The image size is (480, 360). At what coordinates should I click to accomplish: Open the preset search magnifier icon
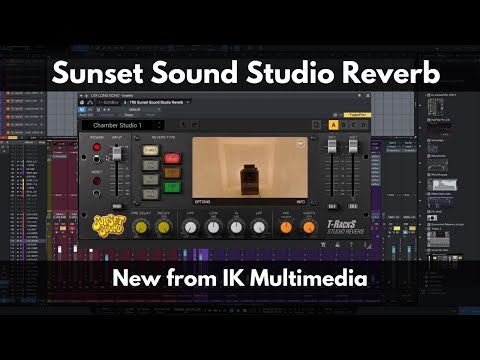click(x=316, y=125)
